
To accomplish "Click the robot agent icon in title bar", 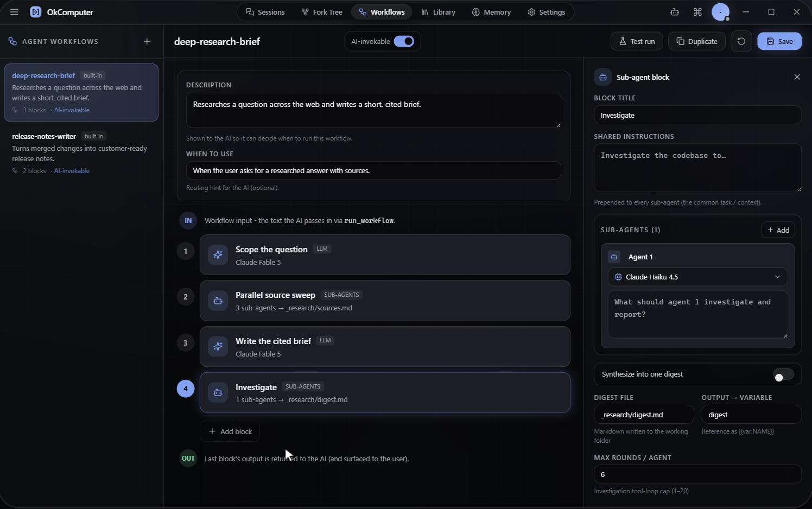I will [675, 12].
